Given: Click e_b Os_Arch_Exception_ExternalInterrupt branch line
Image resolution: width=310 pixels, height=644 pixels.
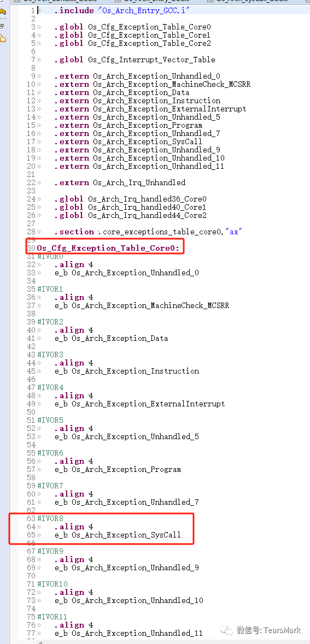Looking at the screenshot, I should click(140, 404).
